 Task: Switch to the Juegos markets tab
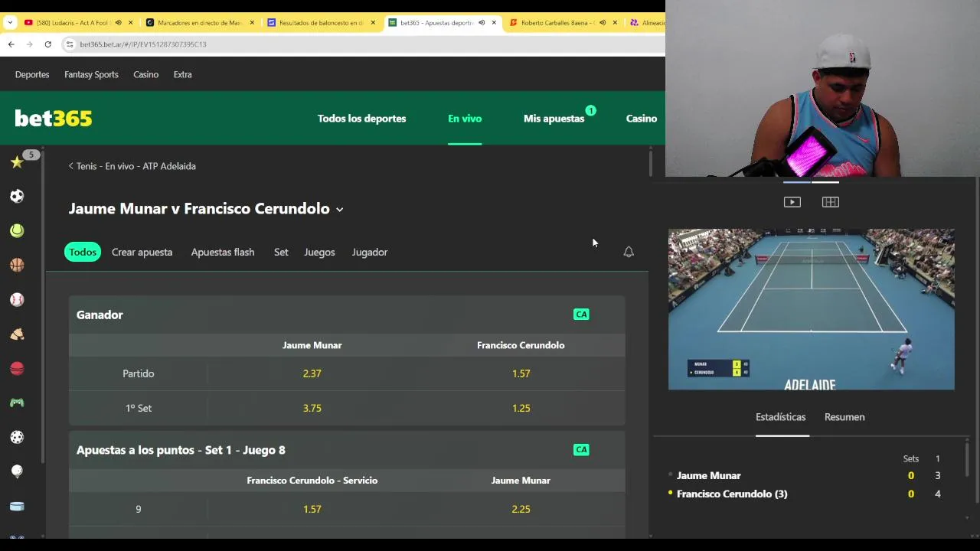coord(319,252)
